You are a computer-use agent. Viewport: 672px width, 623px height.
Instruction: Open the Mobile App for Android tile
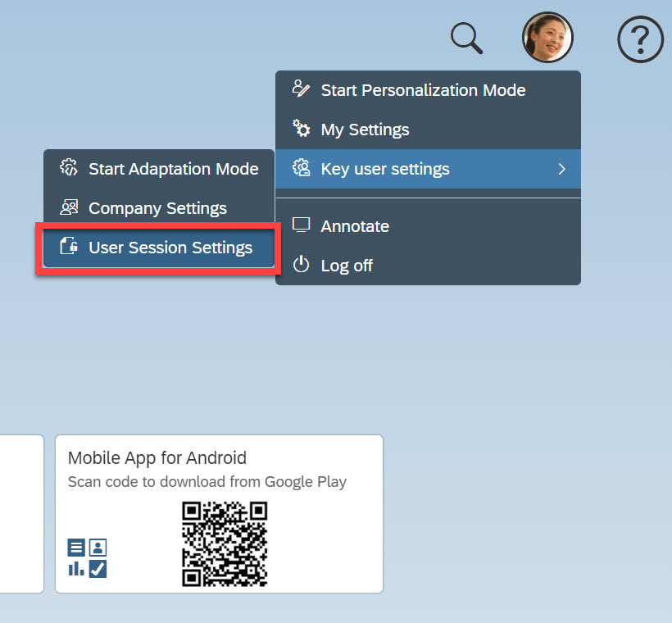point(219,514)
